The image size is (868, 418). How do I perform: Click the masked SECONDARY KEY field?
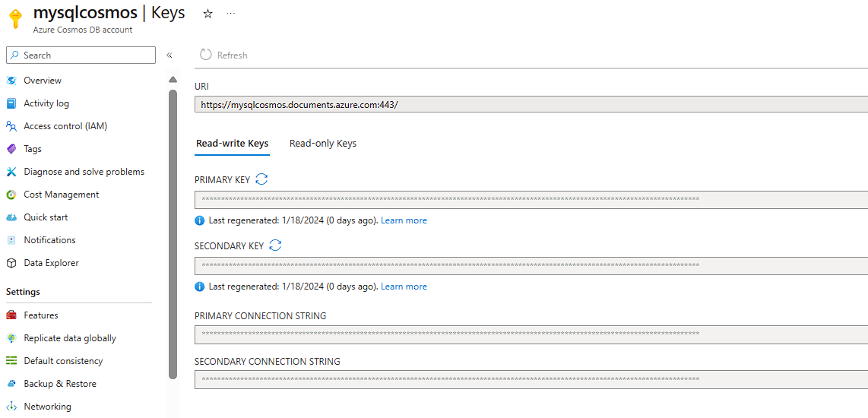click(x=531, y=266)
